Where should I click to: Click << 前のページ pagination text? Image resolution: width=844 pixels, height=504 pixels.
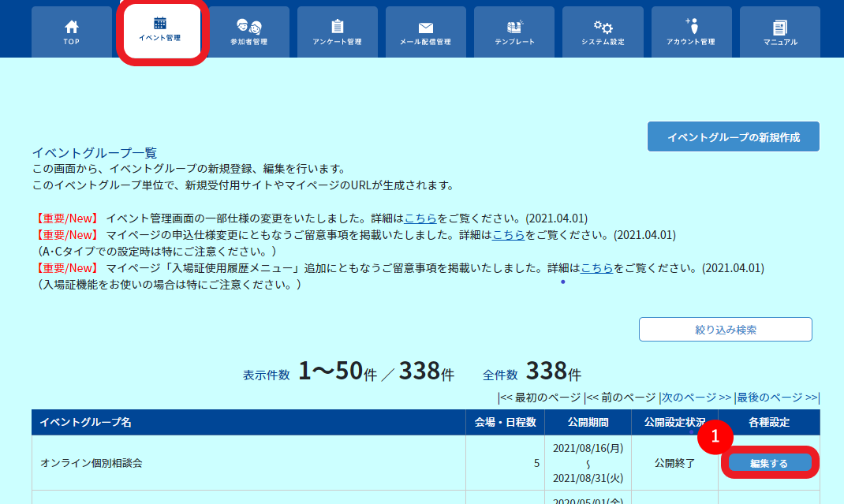point(621,398)
